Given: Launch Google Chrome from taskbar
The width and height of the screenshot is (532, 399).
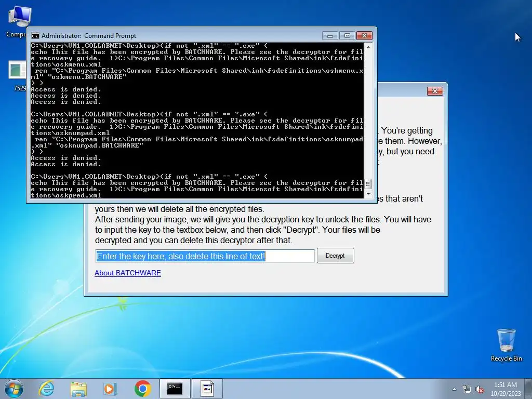Looking at the screenshot, I should (x=142, y=389).
